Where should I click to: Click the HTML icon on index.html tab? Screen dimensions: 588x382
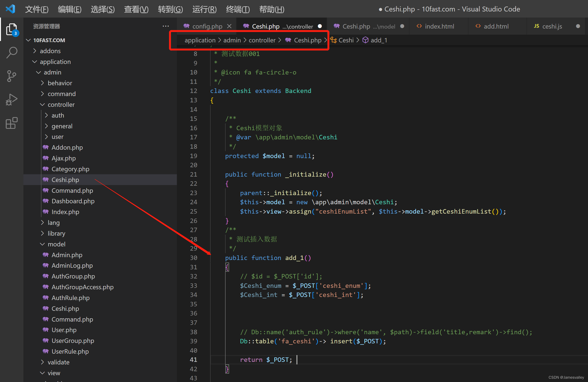419,26
